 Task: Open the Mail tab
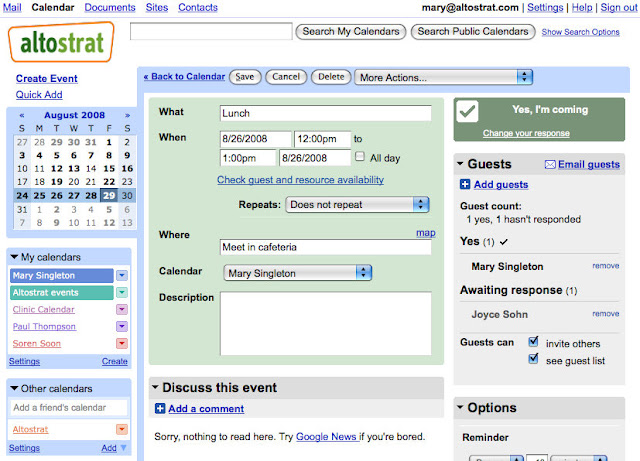tap(12, 7)
